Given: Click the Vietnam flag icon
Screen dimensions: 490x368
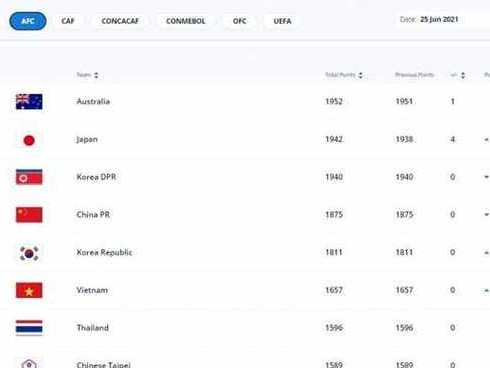Looking at the screenshot, I should click(x=29, y=290).
